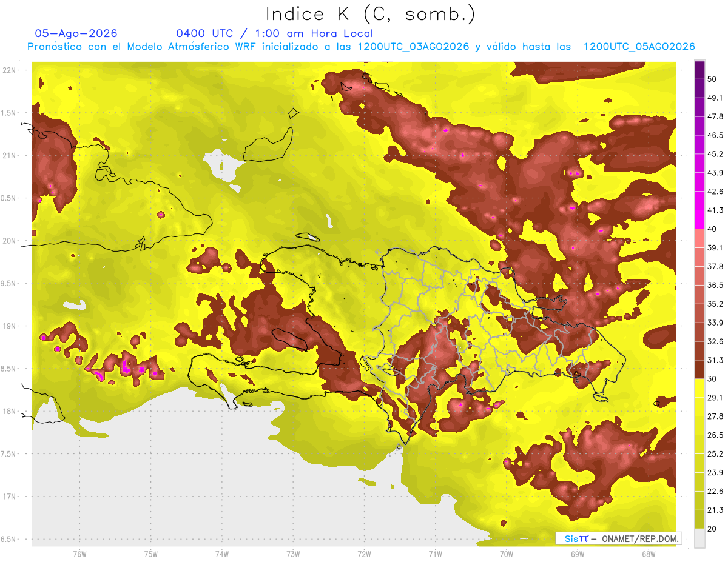
Task: Click the '18N' latitude label
Action: point(8,411)
